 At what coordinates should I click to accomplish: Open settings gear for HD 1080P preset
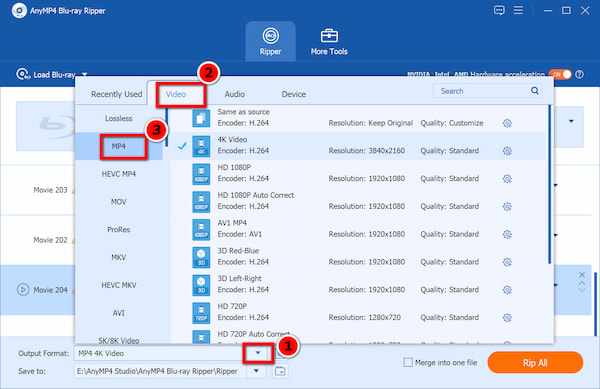point(507,179)
